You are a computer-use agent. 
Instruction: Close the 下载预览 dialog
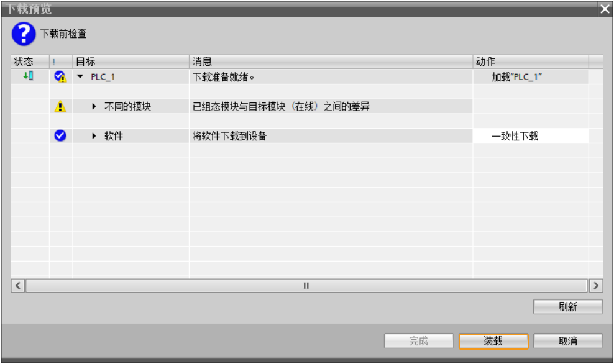[x=606, y=7]
